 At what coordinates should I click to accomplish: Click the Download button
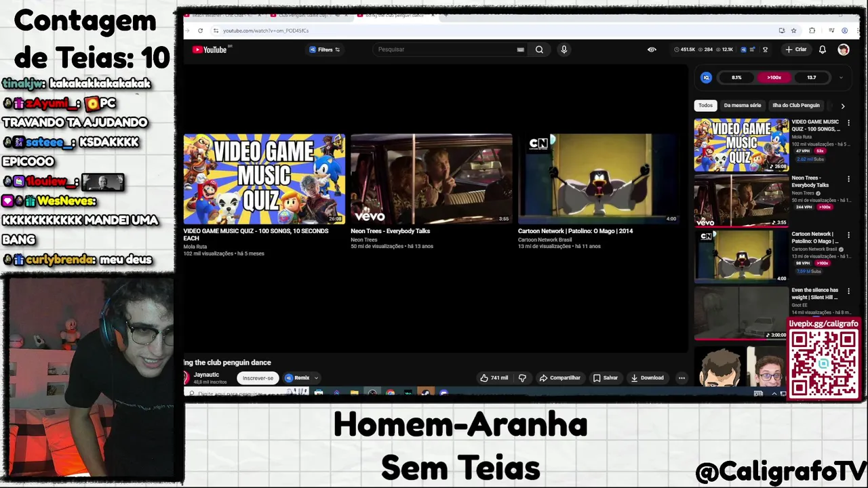tap(647, 378)
